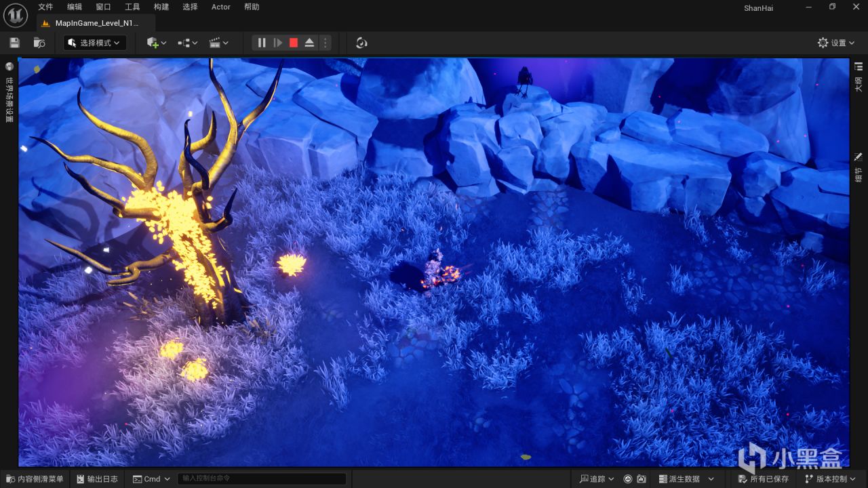
Task: Click the round trace icon after 追踪
Action: click(x=628, y=479)
